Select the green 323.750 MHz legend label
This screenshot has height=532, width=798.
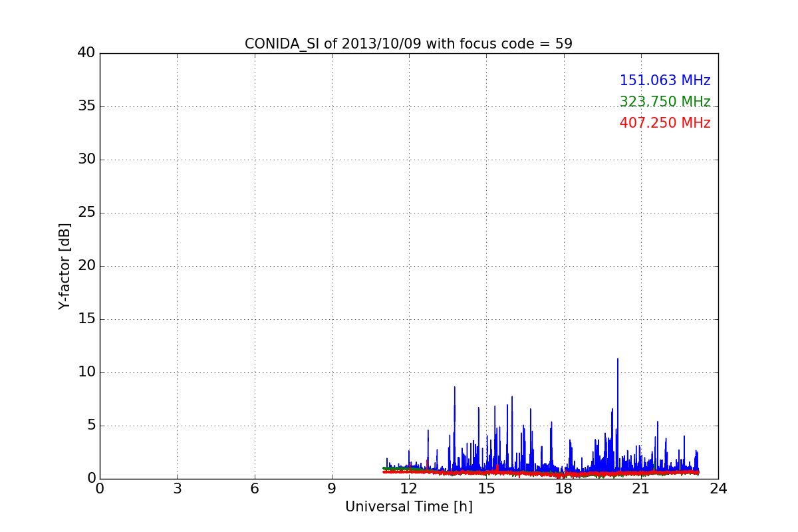click(x=665, y=102)
